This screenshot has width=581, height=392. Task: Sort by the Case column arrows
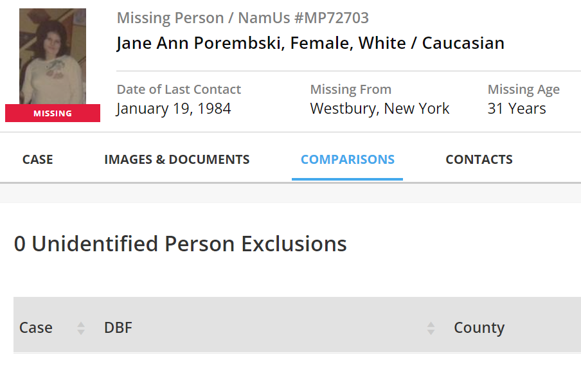pos(81,328)
